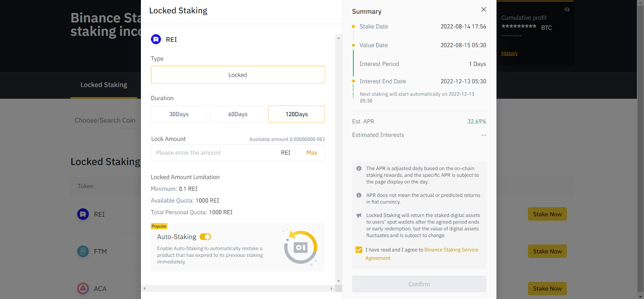Click Stake Now for ACA
The height and width of the screenshot is (299, 644).
547,289
